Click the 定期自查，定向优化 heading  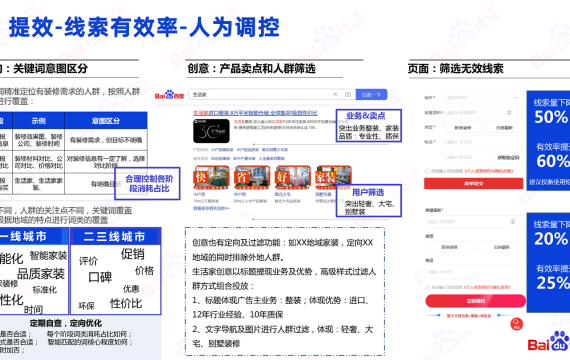66,323
